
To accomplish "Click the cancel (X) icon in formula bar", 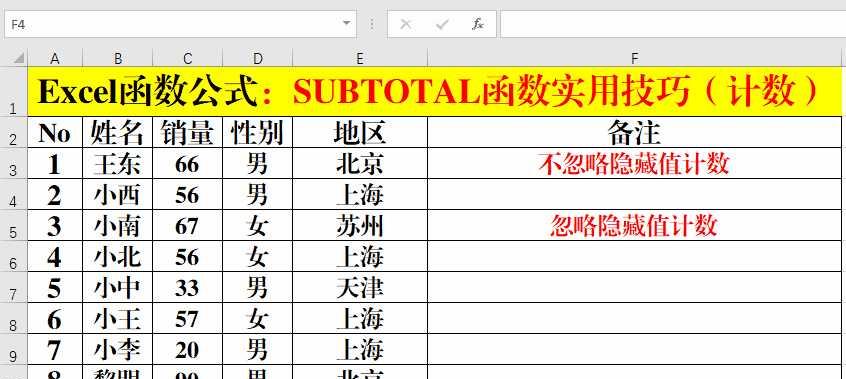I will [x=406, y=24].
